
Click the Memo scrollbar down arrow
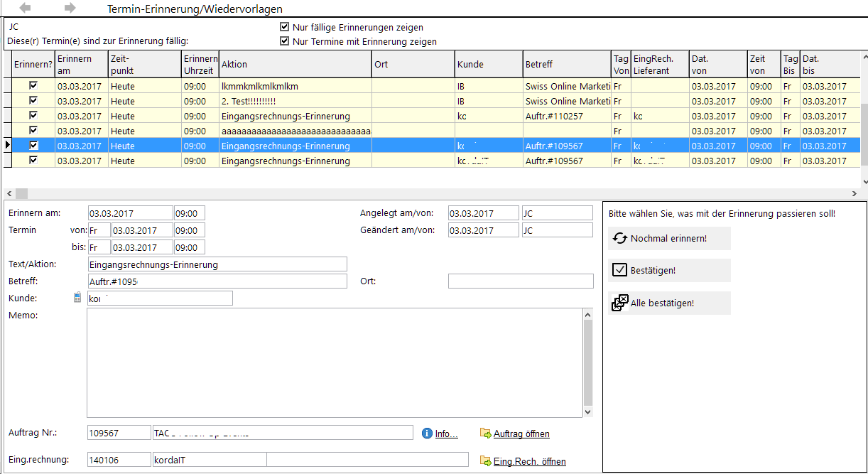[x=587, y=411]
